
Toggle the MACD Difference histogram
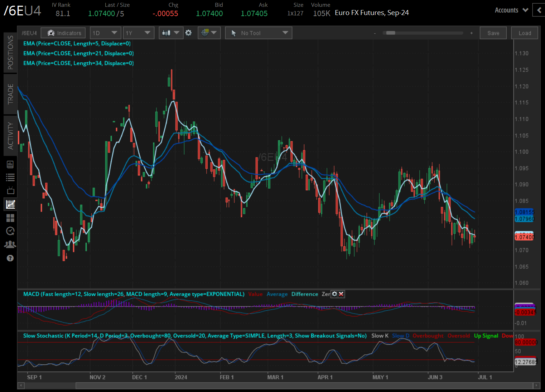click(x=304, y=294)
